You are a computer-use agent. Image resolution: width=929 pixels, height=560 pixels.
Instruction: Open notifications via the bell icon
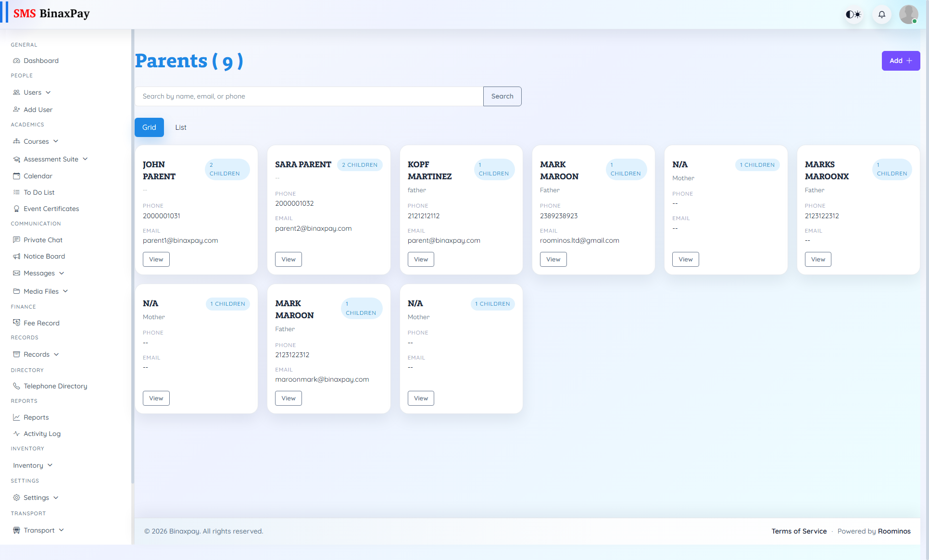pos(881,14)
